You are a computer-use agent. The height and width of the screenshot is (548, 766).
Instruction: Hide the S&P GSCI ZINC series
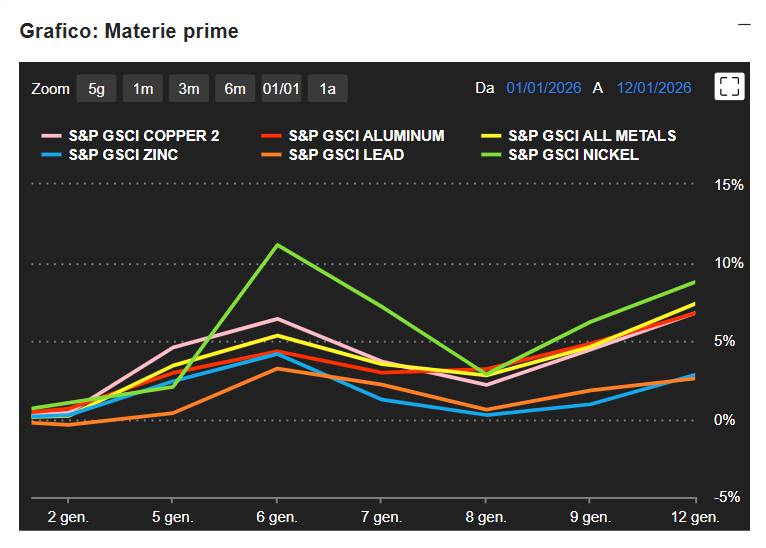(x=123, y=155)
